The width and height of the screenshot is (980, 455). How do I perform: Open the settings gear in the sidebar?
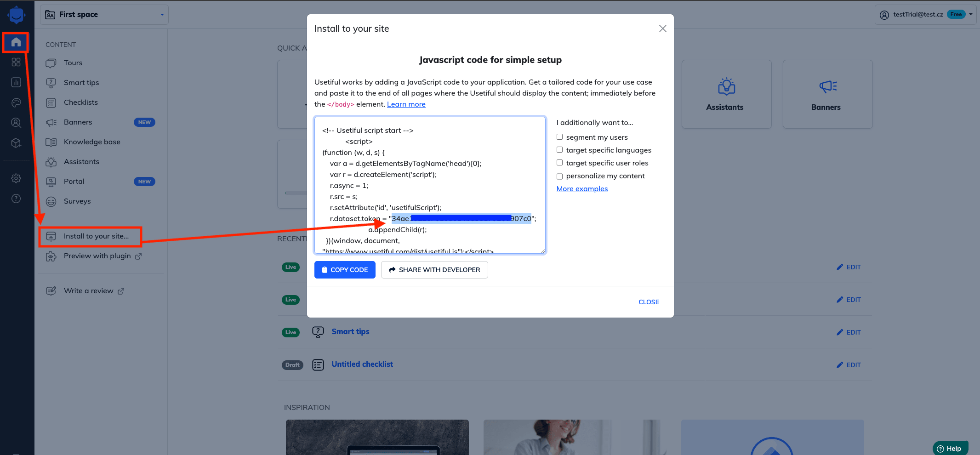coord(16,178)
